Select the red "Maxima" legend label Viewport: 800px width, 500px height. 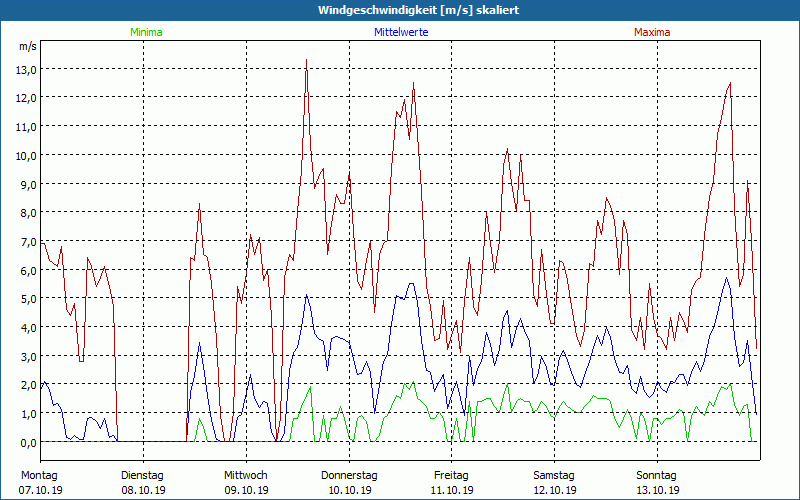652,32
